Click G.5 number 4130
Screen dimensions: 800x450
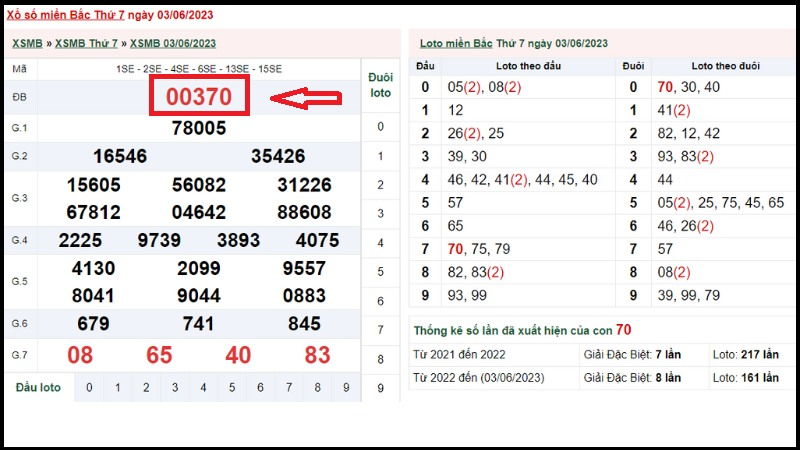93,268
